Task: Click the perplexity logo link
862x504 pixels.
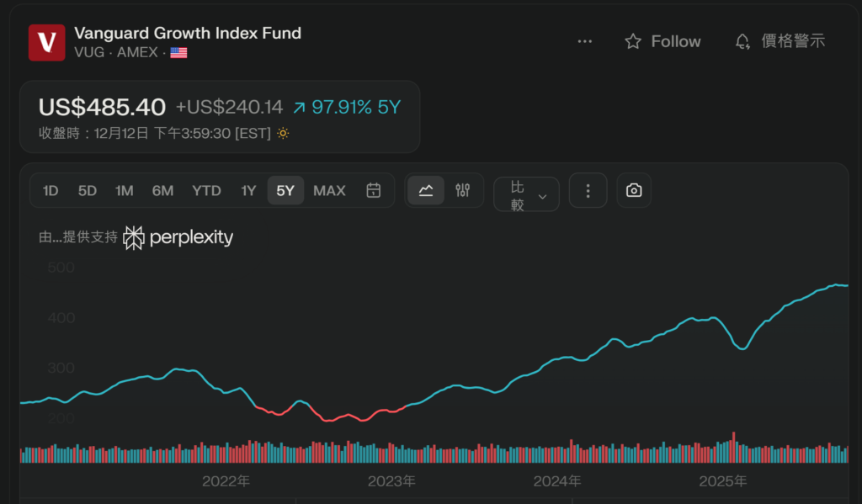Action: click(178, 238)
